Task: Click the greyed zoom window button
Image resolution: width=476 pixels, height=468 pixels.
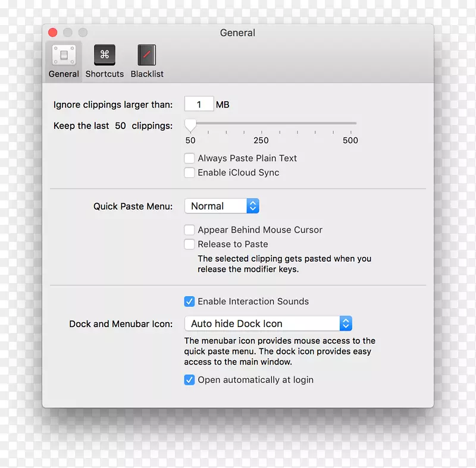Action: coord(82,33)
